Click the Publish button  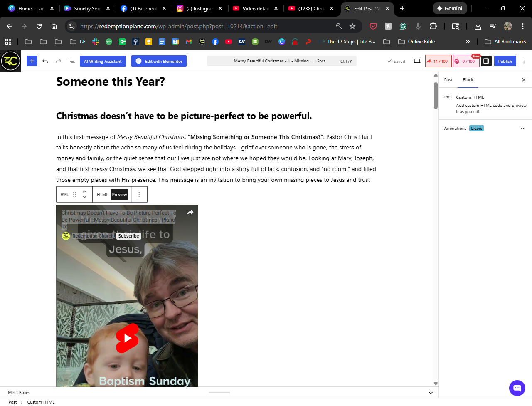pyautogui.click(x=505, y=61)
